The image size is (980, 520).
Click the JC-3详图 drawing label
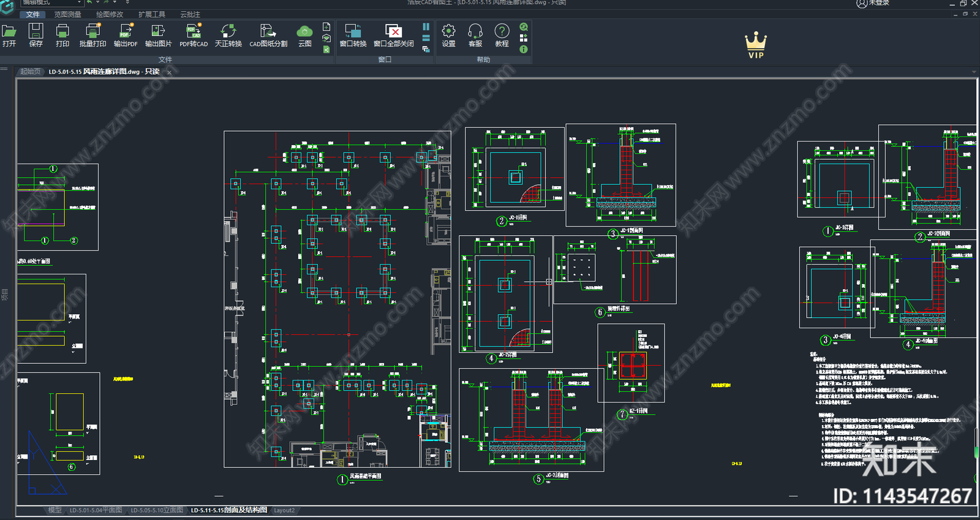[845, 228]
